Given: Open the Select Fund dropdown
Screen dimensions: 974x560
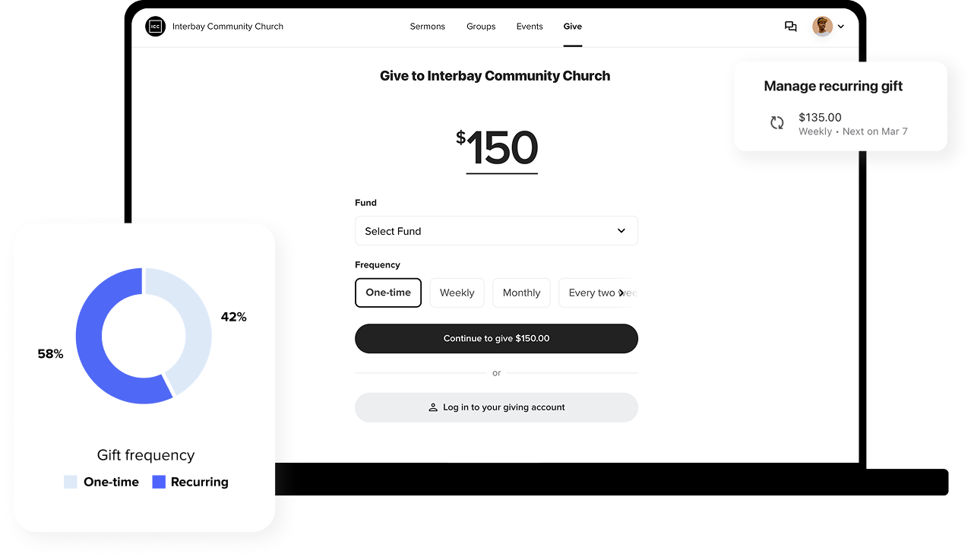Looking at the screenshot, I should (496, 231).
